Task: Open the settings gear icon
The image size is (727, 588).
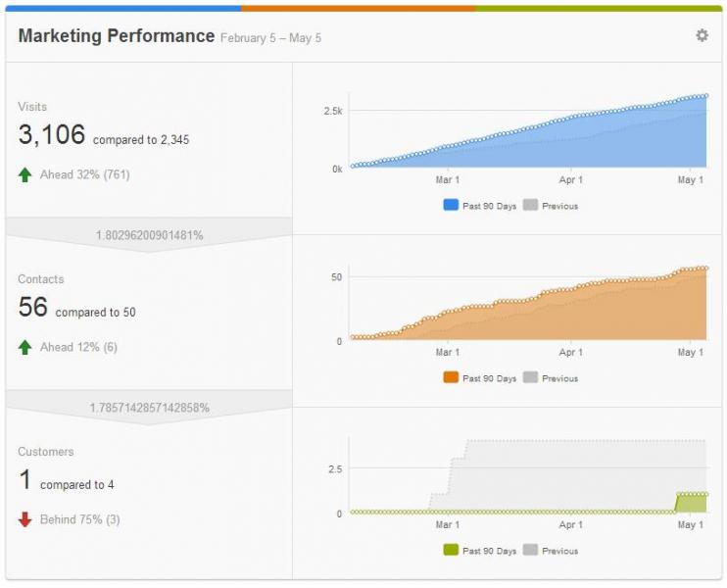Action: click(702, 35)
